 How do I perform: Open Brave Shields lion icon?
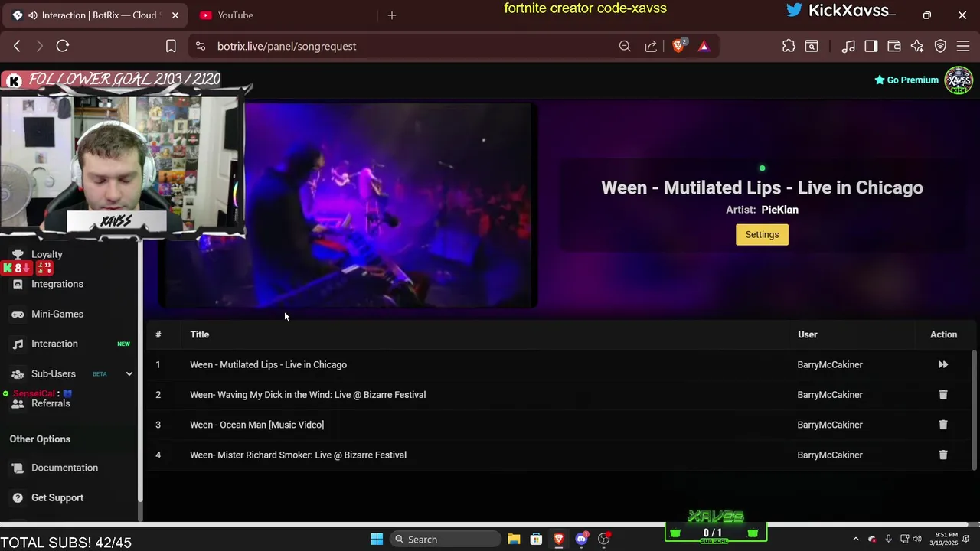(678, 46)
